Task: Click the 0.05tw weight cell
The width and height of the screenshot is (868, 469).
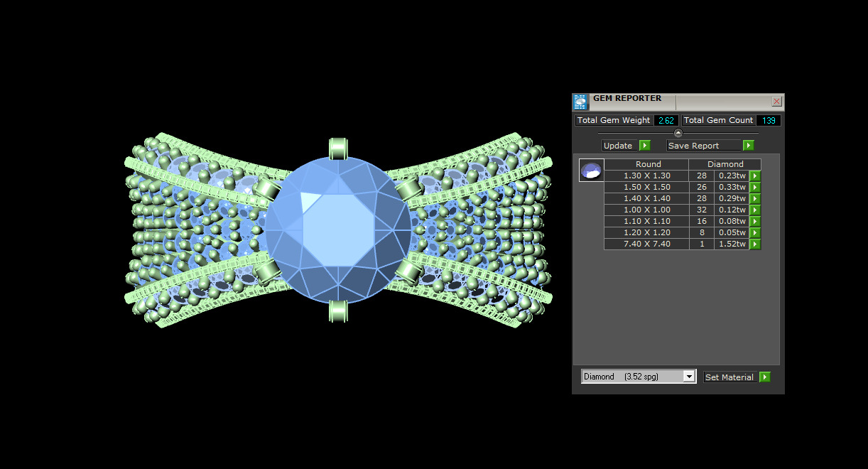Action: 732,233
